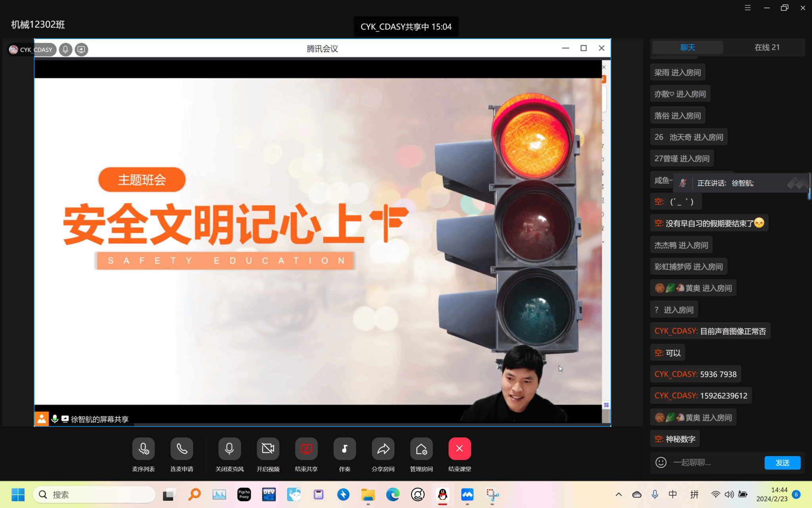This screenshot has width=812, height=508.
Task: Click the 分享房间 share room icon
Action: [x=383, y=449]
